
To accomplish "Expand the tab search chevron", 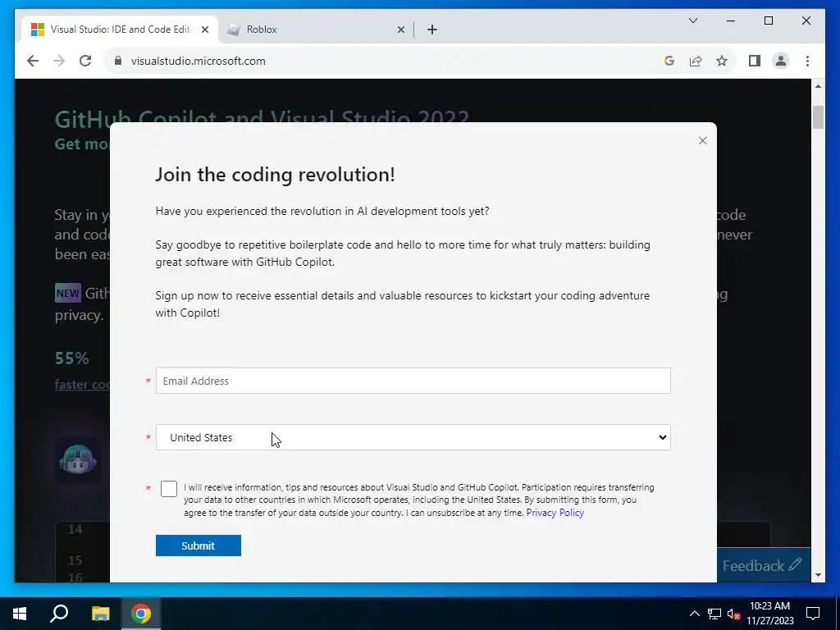I will (x=692, y=21).
